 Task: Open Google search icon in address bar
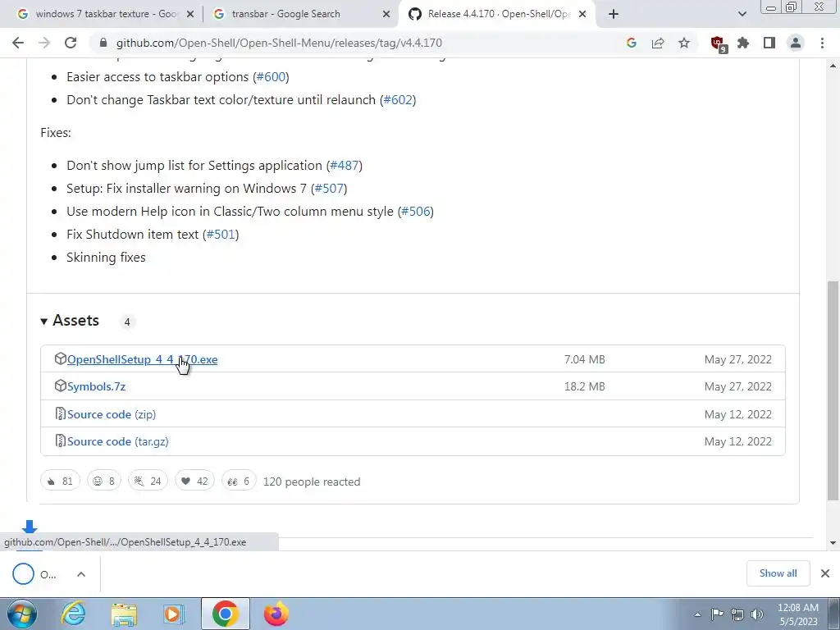(632, 43)
